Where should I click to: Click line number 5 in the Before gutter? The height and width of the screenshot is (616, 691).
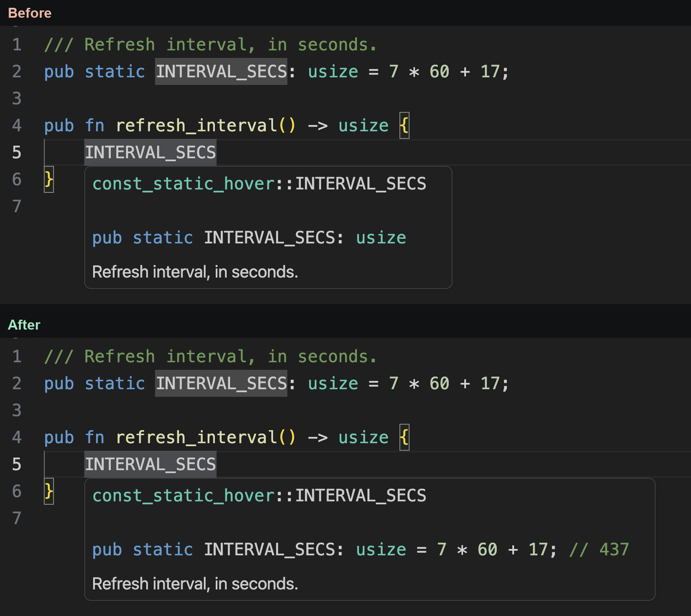click(x=17, y=152)
